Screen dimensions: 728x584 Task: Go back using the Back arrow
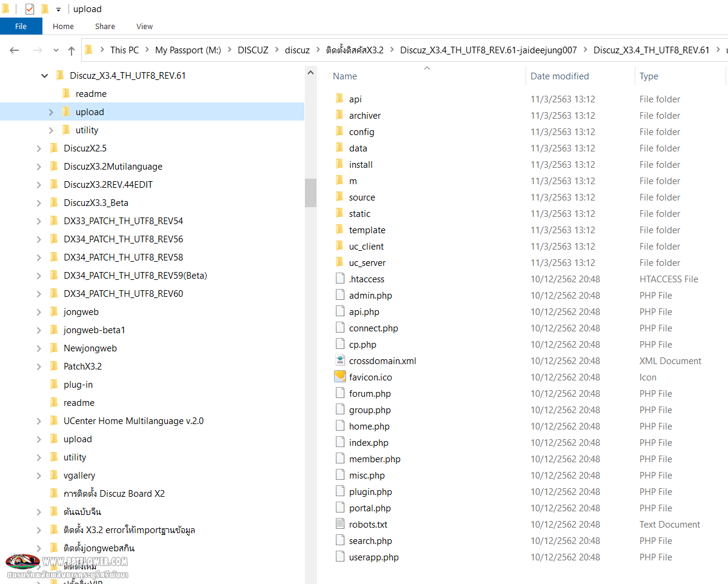(15, 50)
